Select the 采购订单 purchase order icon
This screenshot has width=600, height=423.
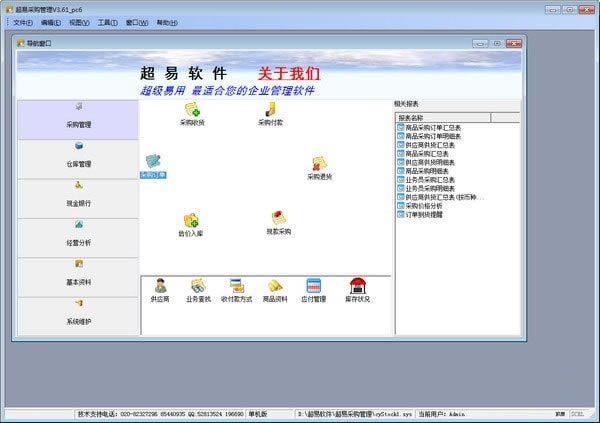pyautogui.click(x=153, y=162)
